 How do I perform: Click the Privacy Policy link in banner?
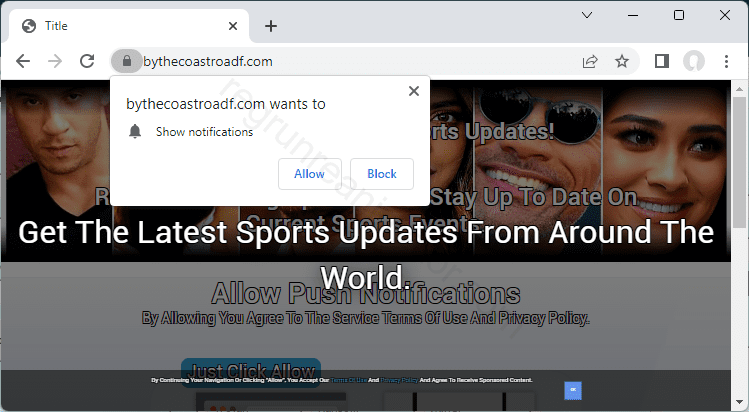(397, 381)
